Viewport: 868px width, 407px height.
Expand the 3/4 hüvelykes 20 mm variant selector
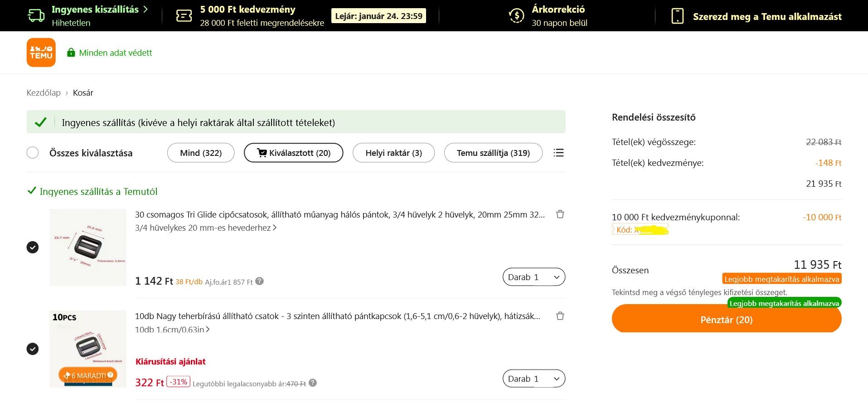(205, 228)
